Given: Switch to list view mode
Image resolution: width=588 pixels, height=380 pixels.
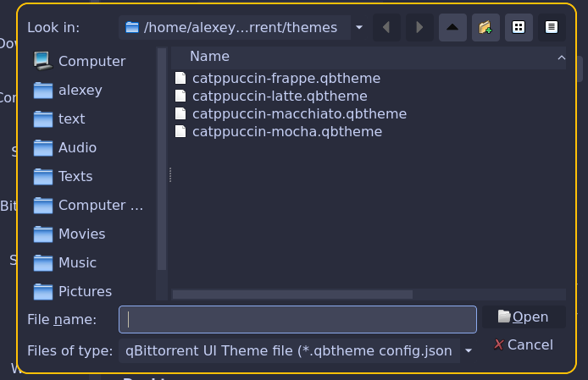Looking at the screenshot, I should point(518,27).
